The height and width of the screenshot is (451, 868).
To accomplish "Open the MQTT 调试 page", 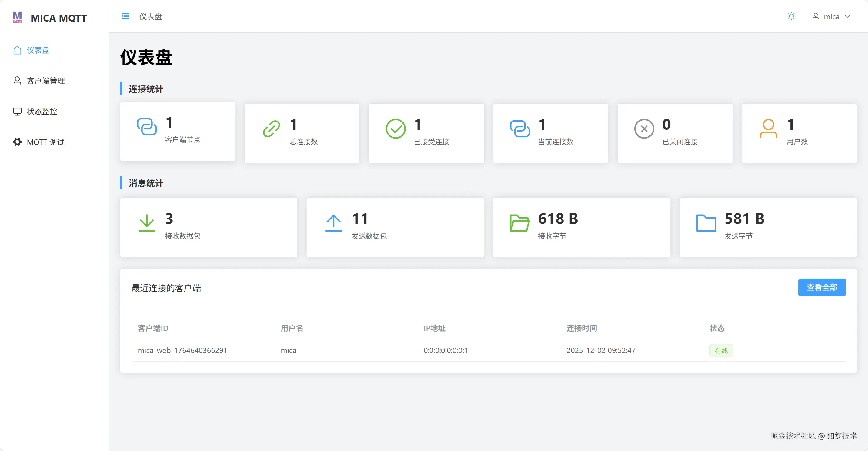I will tap(45, 142).
